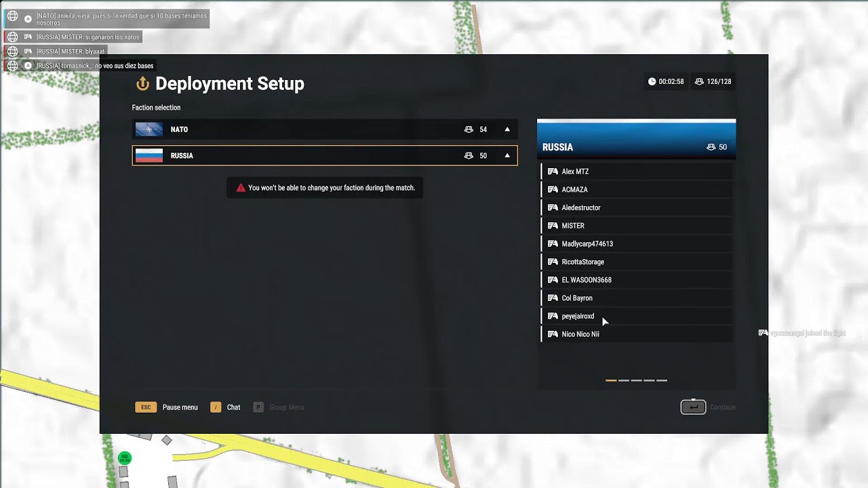Click globe icon beside tomasnick_ chat message
The image size is (868, 488).
pos(12,66)
